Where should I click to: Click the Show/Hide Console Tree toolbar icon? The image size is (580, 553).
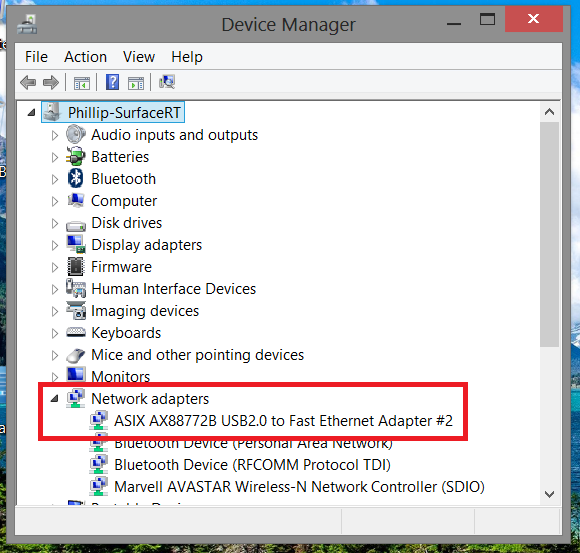[x=82, y=83]
